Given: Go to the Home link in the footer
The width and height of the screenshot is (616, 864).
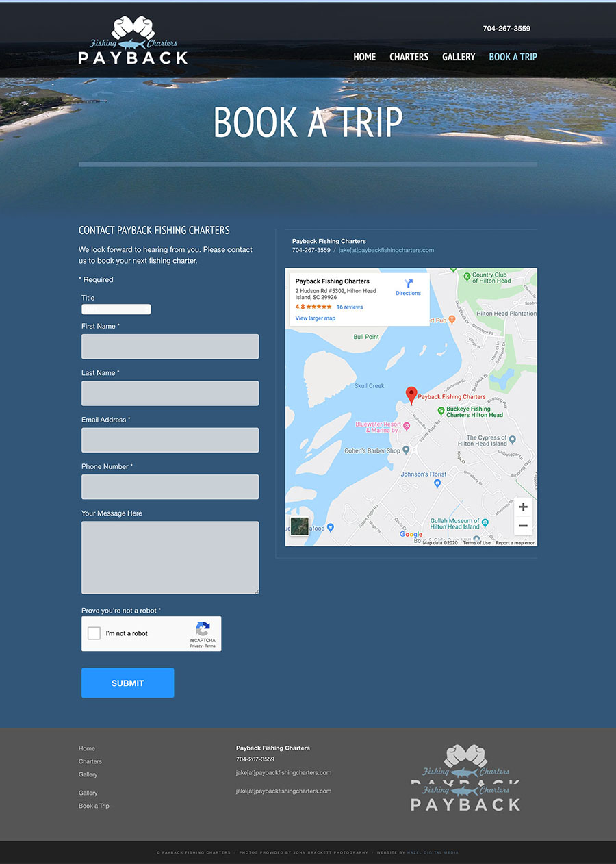Looking at the screenshot, I should pyautogui.click(x=87, y=748).
